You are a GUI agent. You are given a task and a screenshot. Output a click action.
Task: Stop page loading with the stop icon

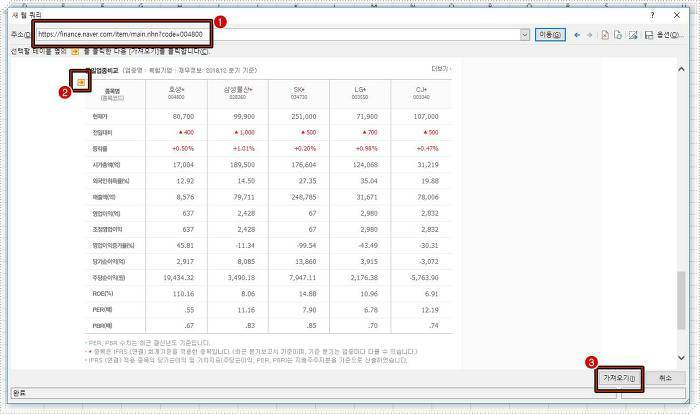coord(605,35)
